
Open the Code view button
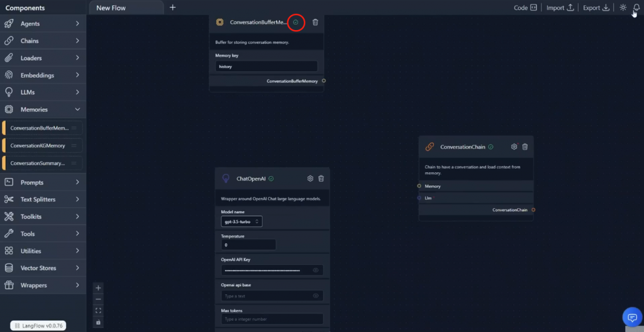525,8
